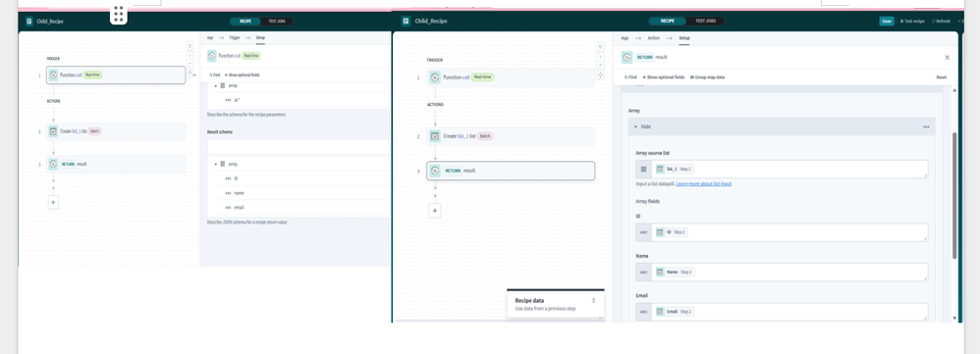The height and width of the screenshot is (354, 980).
Task: Click the empty Result schema input box
Action: point(299,147)
